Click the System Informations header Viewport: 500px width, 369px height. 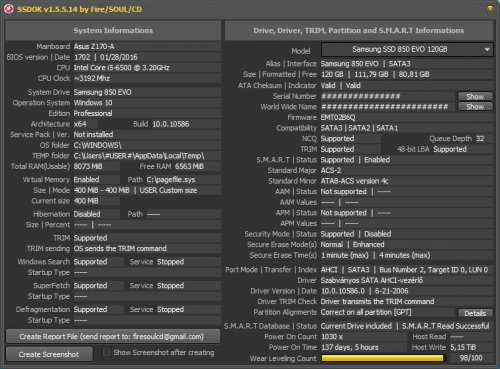pos(113,30)
